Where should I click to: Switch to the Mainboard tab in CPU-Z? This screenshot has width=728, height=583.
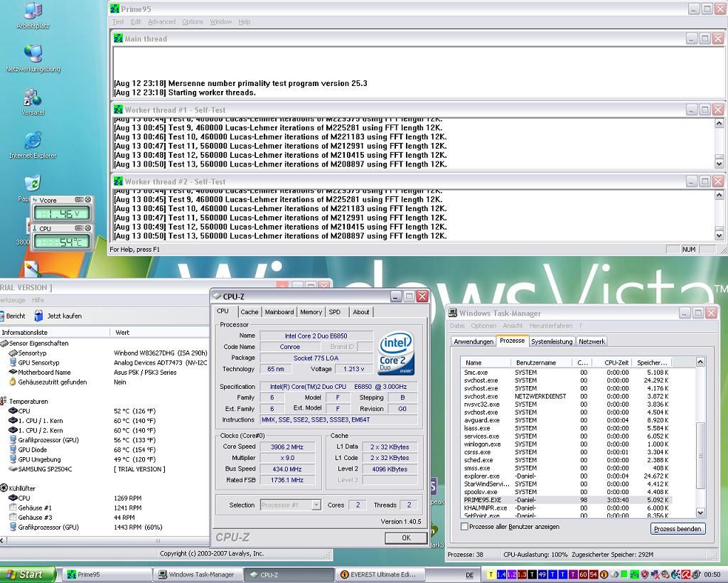[x=279, y=312]
